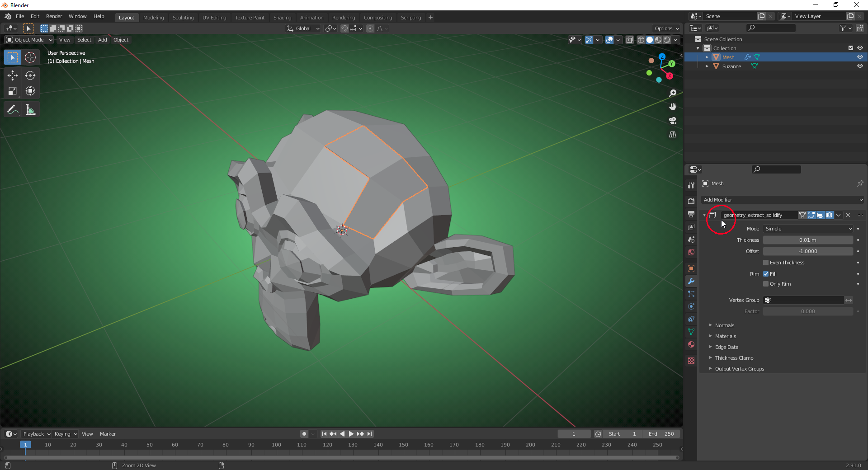Open the Object Constraints properties tab
This screenshot has width=868, height=470.
click(691, 319)
